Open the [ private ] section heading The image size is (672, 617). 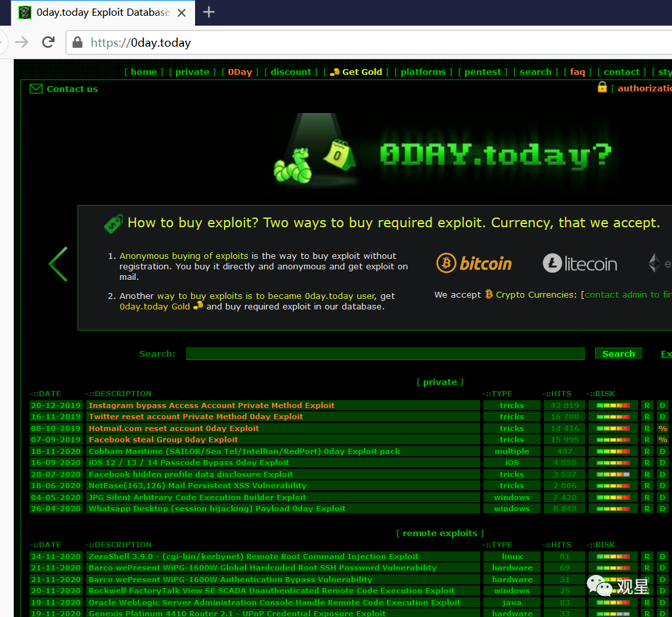439,382
